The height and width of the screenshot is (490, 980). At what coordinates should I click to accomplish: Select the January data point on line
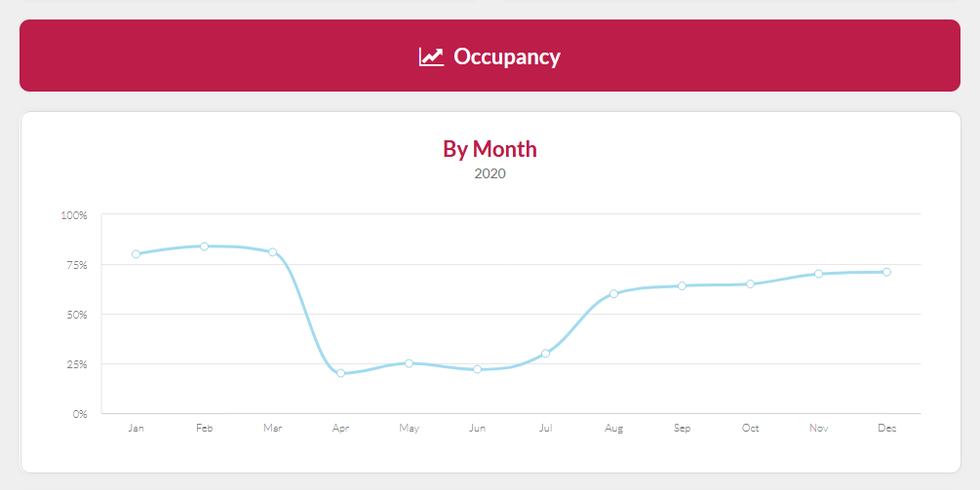(136, 254)
